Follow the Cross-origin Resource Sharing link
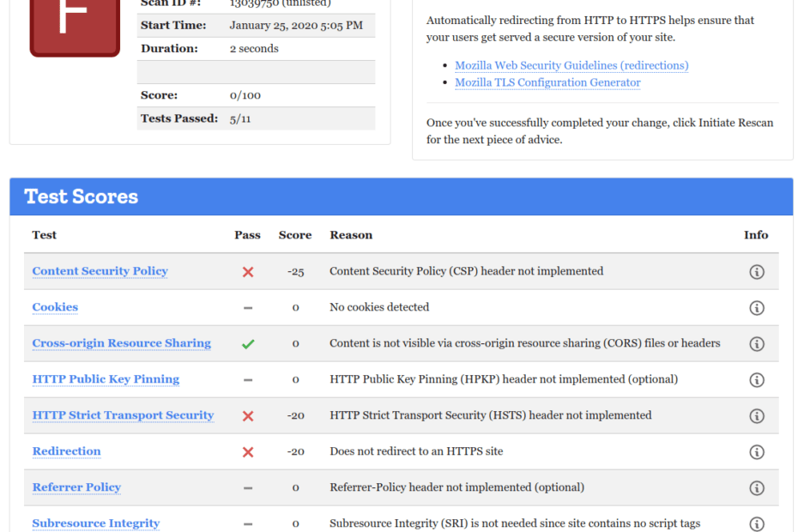 coord(121,343)
